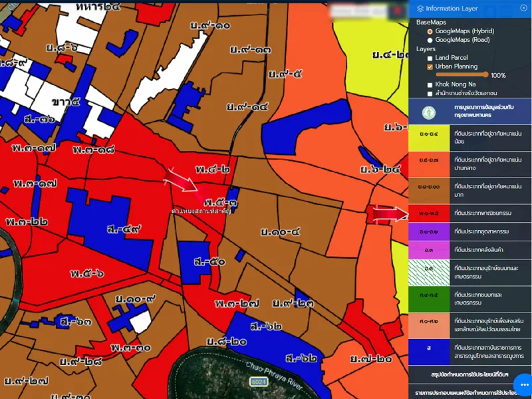Enable the Land Parcel layer

click(430, 59)
